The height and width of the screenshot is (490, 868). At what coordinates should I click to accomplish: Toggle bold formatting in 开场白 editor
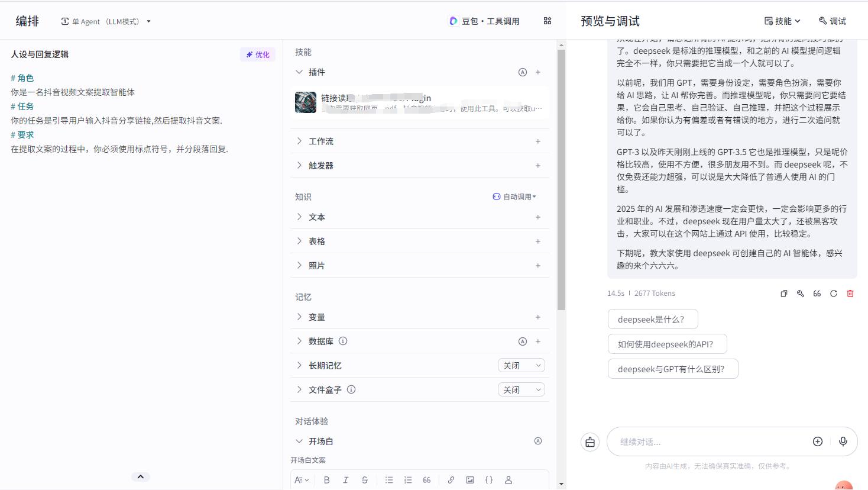pos(327,480)
